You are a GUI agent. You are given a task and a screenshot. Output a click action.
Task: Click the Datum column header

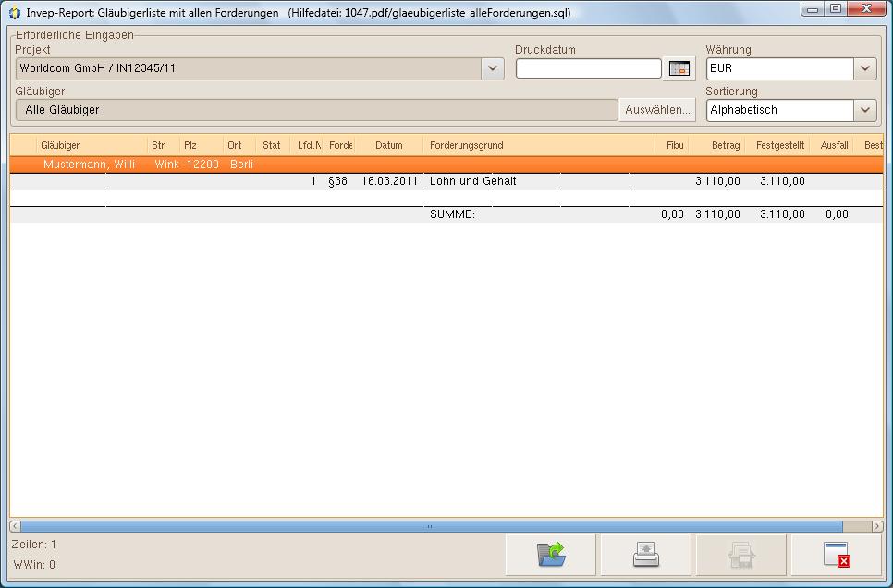tap(389, 145)
